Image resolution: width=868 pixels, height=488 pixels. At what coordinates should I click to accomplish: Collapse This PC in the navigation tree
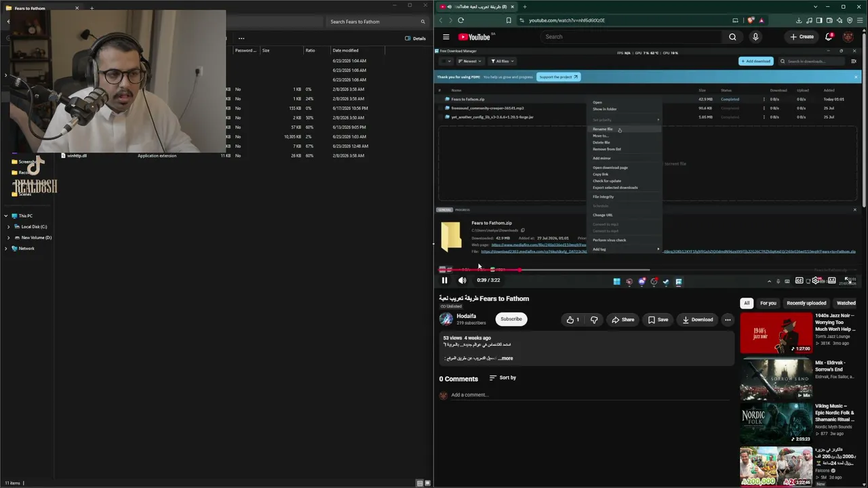[x=5, y=216]
